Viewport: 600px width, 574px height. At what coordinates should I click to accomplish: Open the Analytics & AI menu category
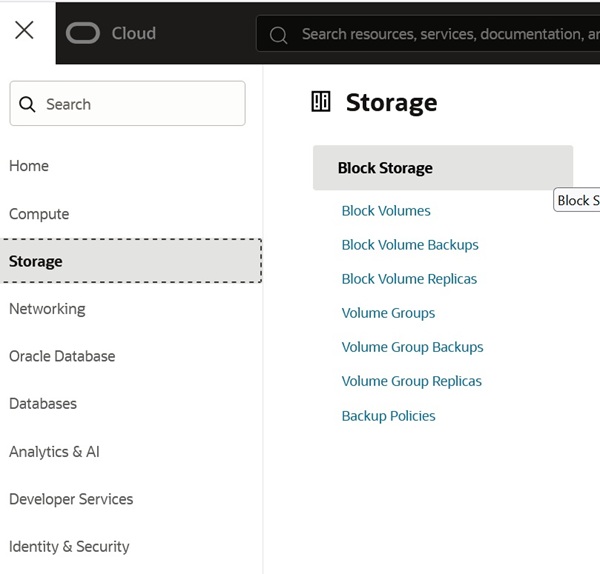pos(54,452)
